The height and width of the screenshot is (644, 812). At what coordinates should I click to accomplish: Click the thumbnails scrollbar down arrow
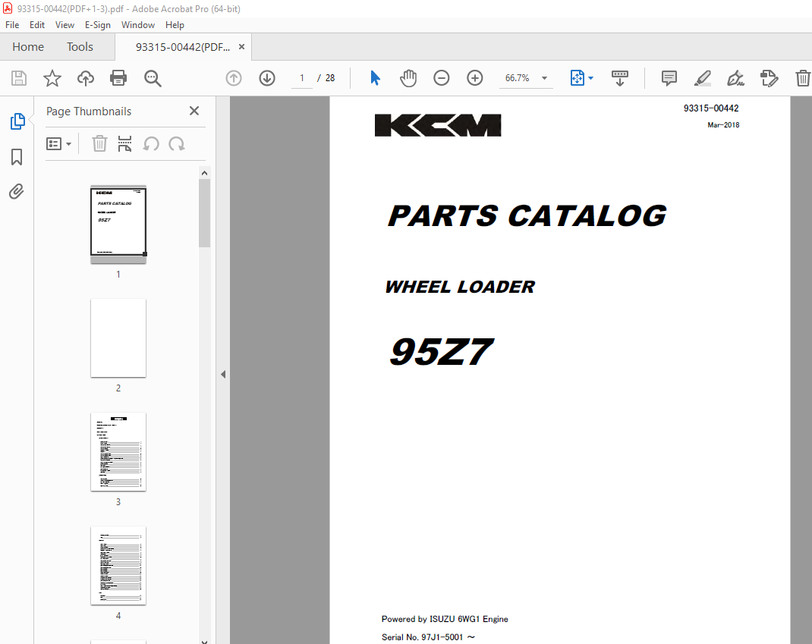(x=205, y=641)
